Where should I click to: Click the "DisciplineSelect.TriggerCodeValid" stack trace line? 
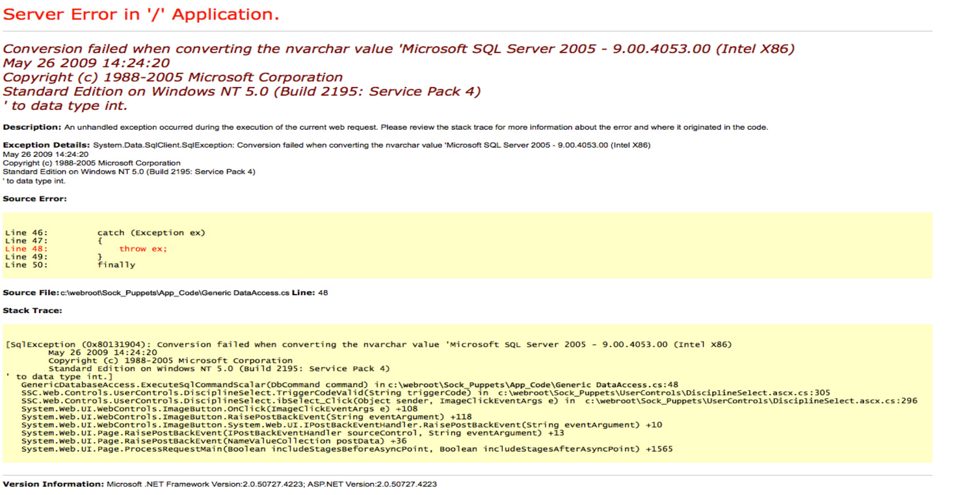(x=425, y=393)
